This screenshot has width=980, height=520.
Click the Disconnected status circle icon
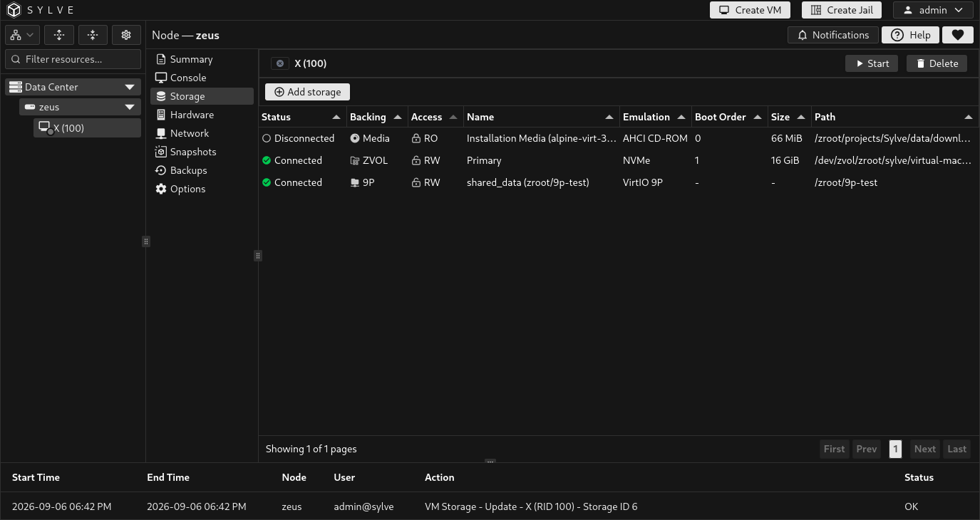click(x=267, y=139)
